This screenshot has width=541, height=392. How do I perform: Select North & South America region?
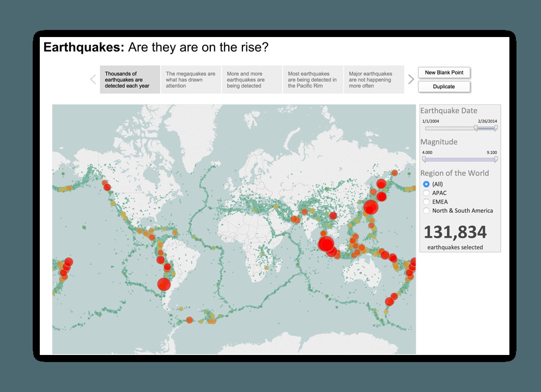426,211
